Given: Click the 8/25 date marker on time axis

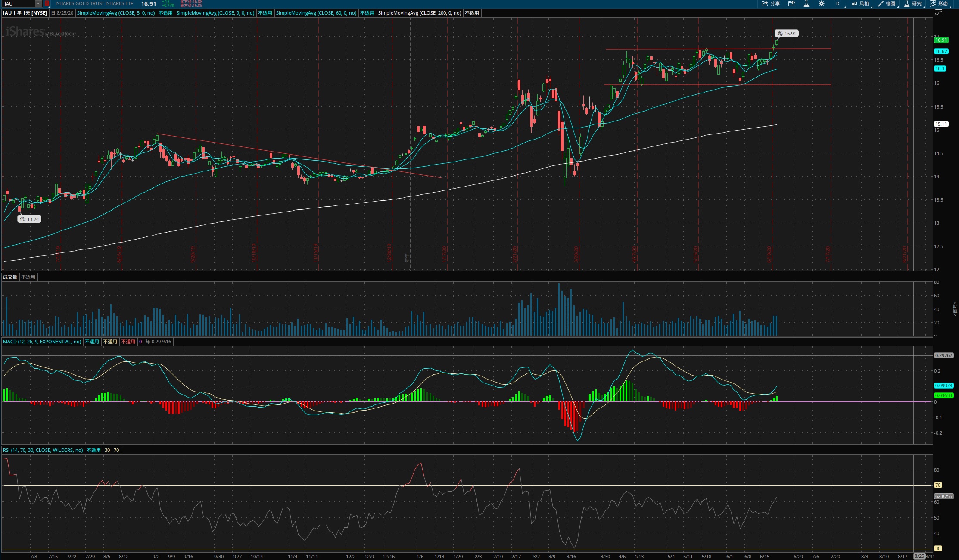Looking at the screenshot, I should point(919,556).
